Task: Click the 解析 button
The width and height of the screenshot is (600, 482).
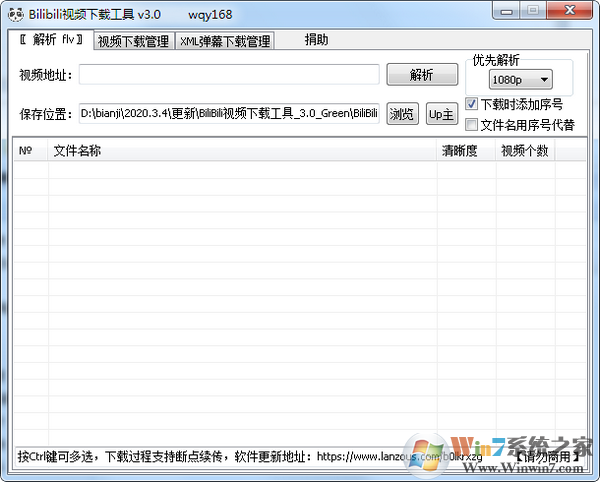Action: click(x=422, y=75)
